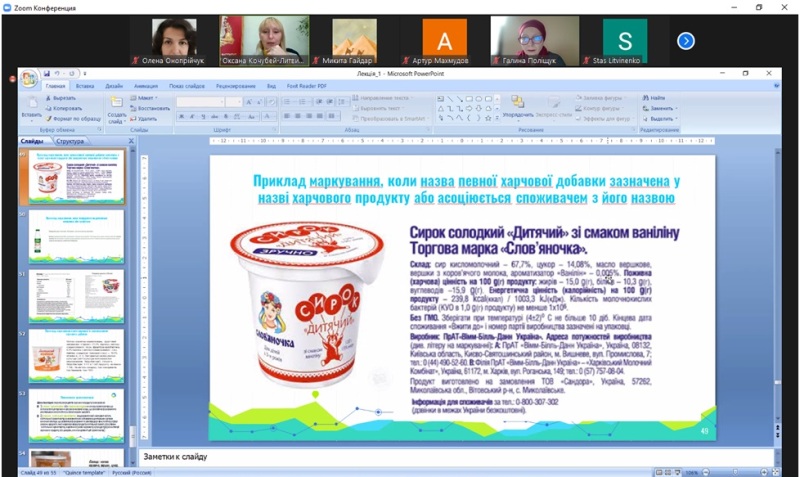Click the bulleted list button

click(287, 102)
